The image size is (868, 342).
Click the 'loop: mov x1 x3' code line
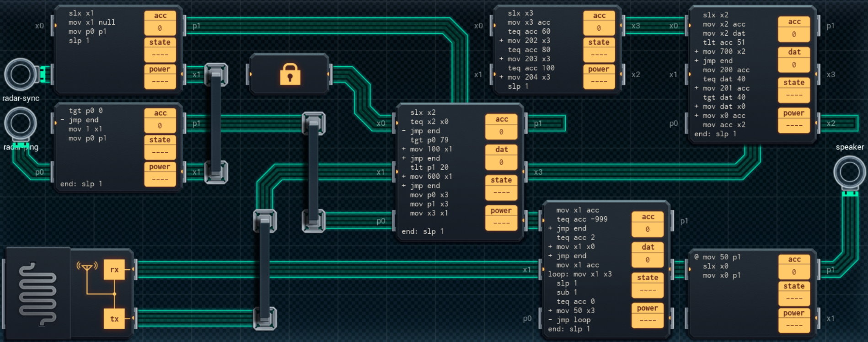click(x=579, y=274)
